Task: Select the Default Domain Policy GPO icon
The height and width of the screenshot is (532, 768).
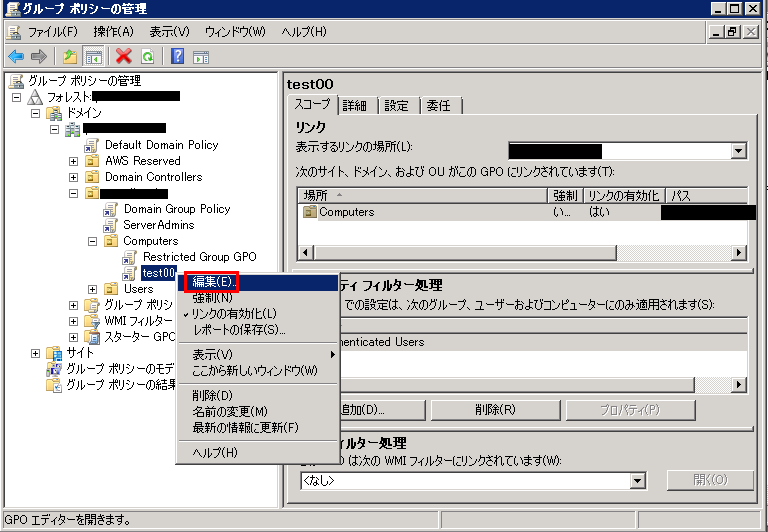Action: 92,145
